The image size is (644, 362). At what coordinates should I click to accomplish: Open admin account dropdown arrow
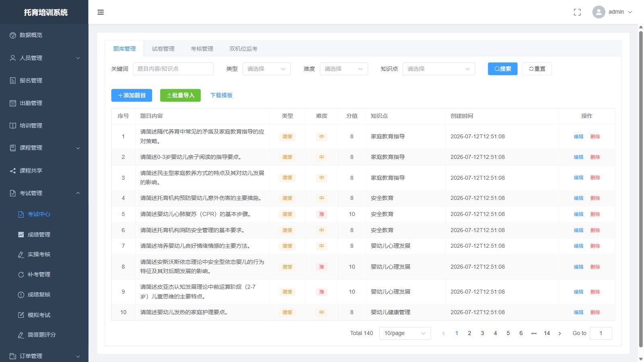tap(630, 12)
